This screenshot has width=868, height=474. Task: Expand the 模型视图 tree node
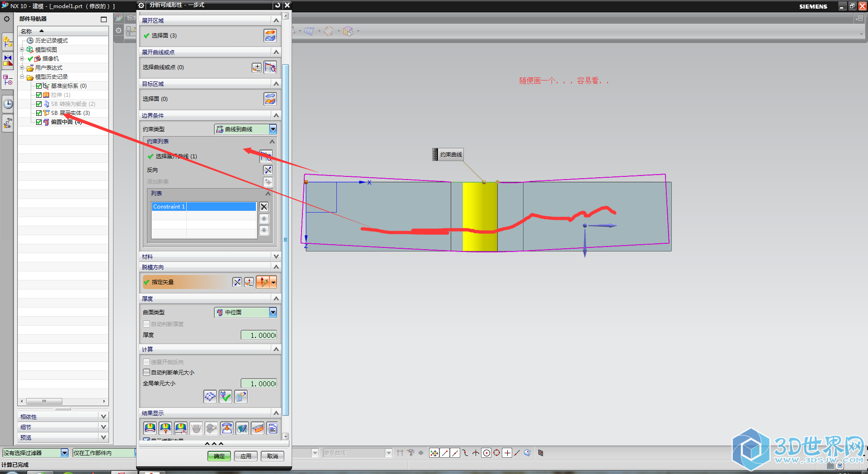(22, 49)
